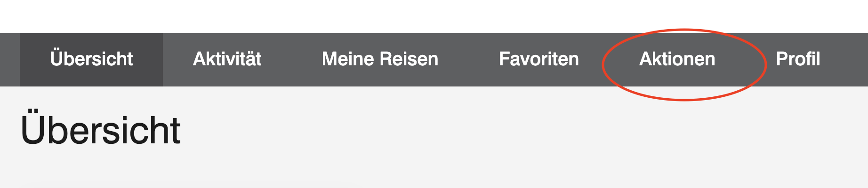
Task: Open the Übersicht tab in navigation bar
Action: [x=91, y=59]
